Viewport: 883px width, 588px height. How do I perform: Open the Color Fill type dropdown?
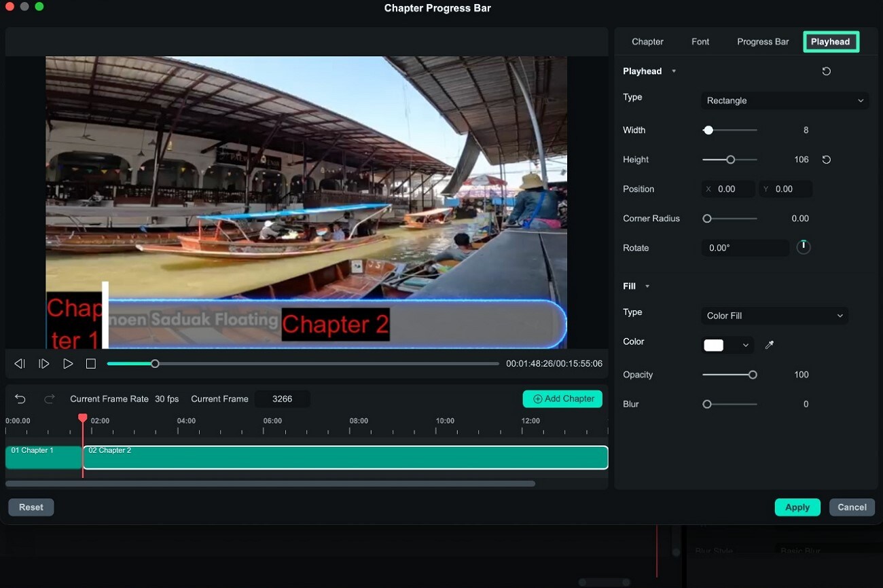point(774,316)
